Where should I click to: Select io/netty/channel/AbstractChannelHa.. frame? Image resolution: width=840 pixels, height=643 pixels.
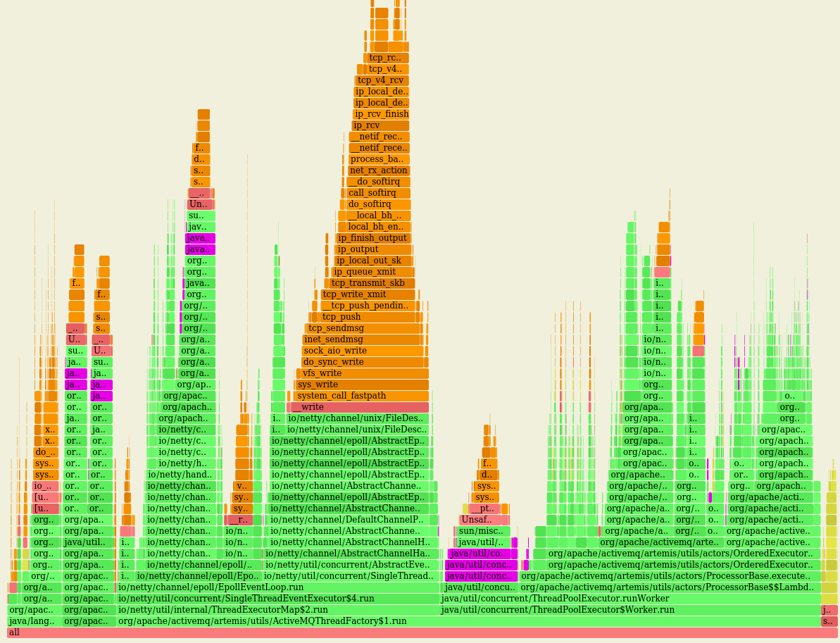click(x=351, y=554)
